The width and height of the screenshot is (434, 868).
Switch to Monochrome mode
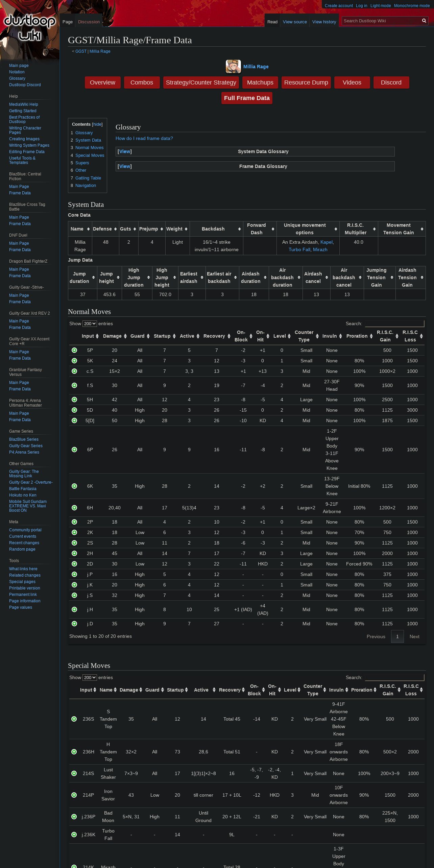click(x=412, y=6)
